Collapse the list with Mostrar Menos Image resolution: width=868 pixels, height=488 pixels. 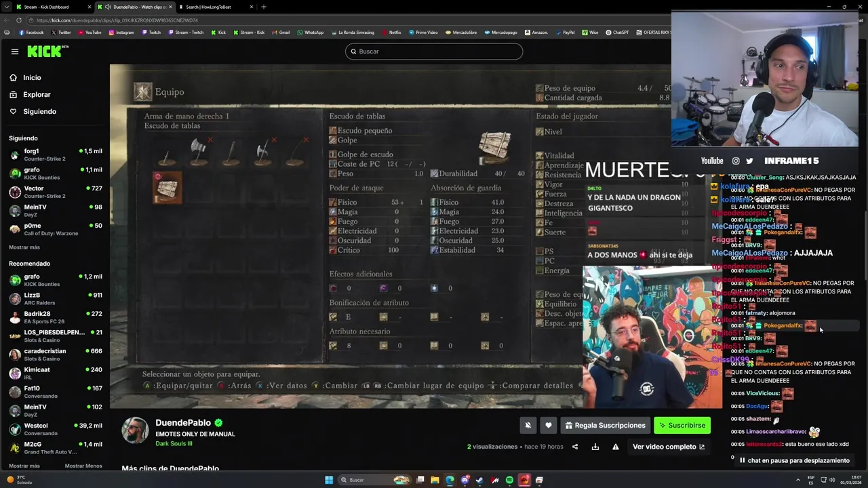[x=83, y=466]
